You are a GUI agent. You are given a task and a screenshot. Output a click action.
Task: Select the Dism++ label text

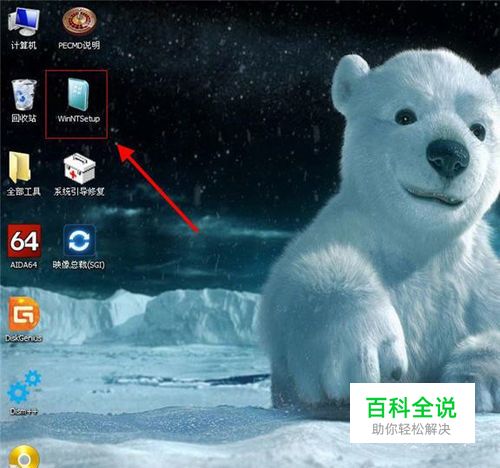click(24, 411)
